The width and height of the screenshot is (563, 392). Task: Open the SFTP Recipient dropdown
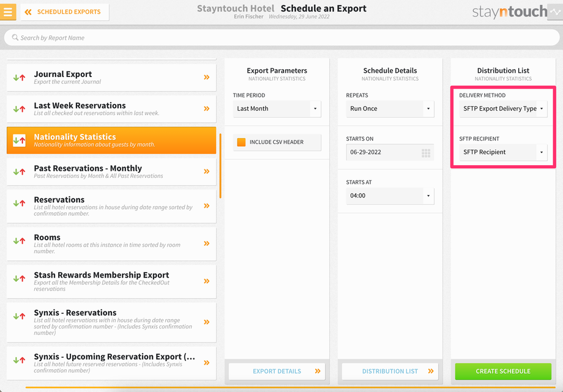pyautogui.click(x=503, y=152)
